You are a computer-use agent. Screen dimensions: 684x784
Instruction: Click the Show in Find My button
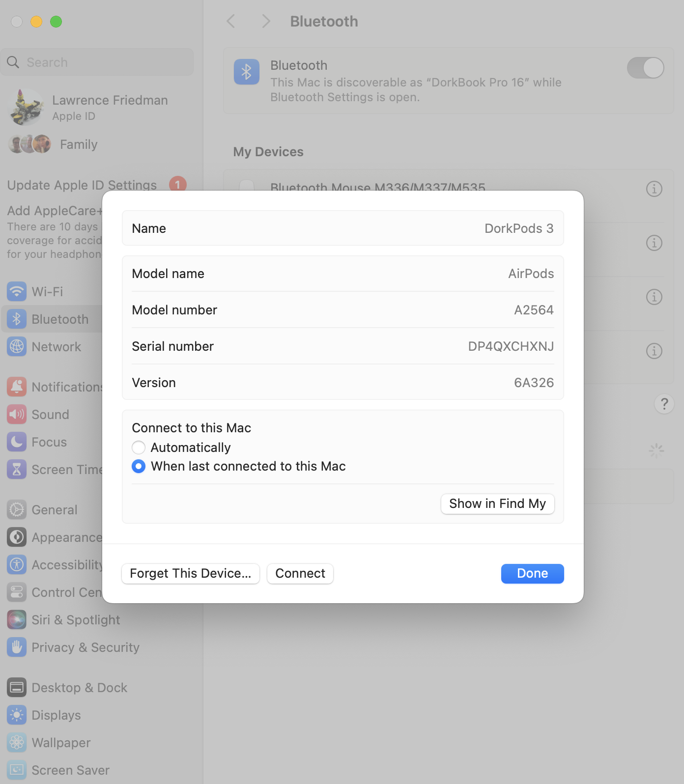coord(497,504)
